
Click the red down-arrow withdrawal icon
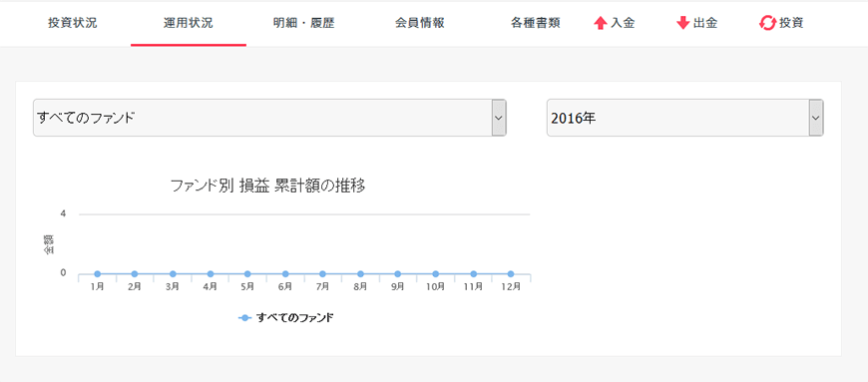coord(683,23)
